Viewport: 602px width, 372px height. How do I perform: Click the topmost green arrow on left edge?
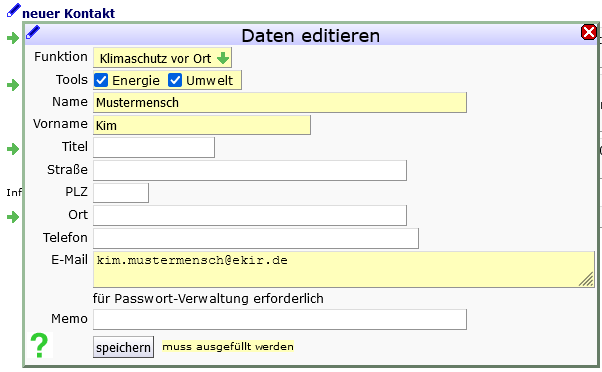pyautogui.click(x=13, y=38)
